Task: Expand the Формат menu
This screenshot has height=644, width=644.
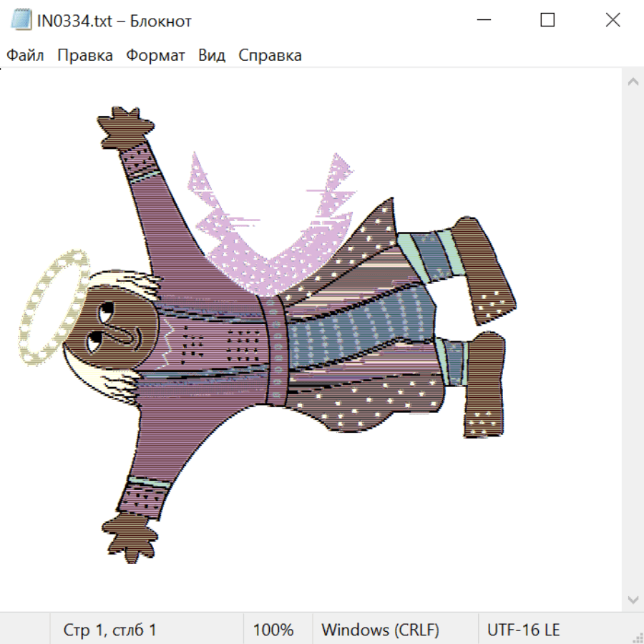Action: (155, 56)
